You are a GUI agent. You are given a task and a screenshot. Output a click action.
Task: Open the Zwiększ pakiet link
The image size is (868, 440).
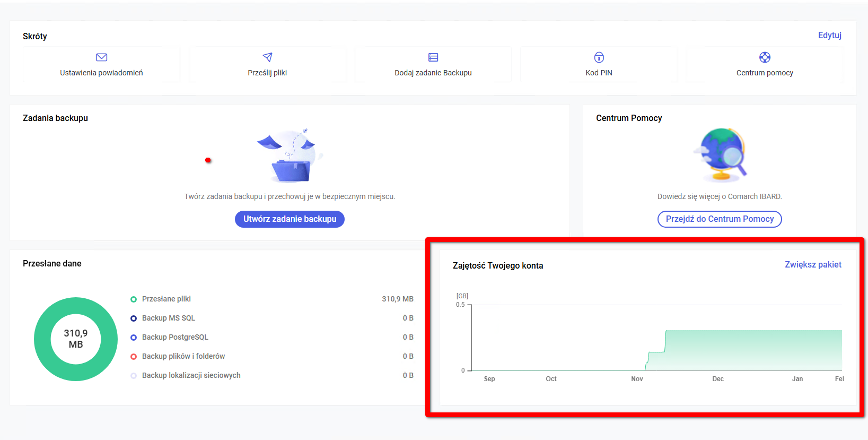pos(813,265)
